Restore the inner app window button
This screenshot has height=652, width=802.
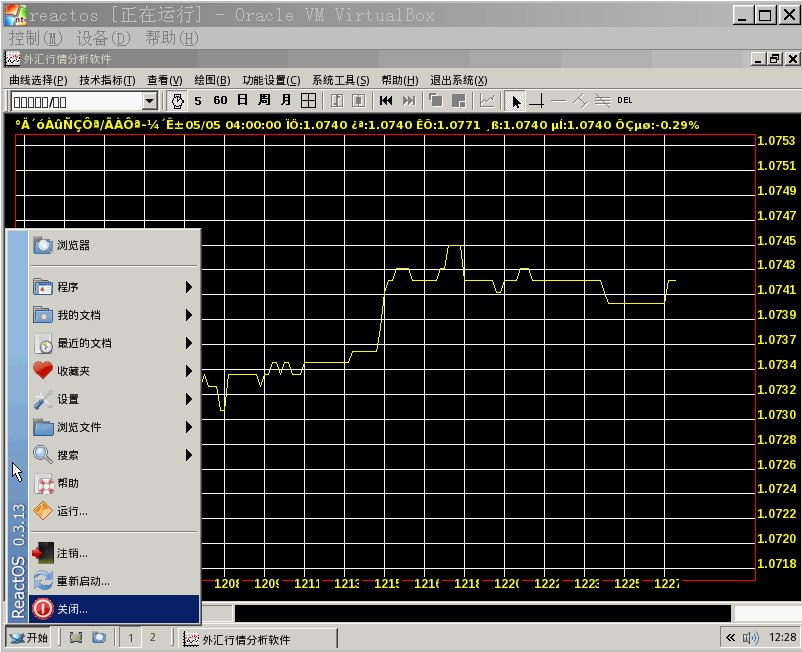tap(775, 59)
